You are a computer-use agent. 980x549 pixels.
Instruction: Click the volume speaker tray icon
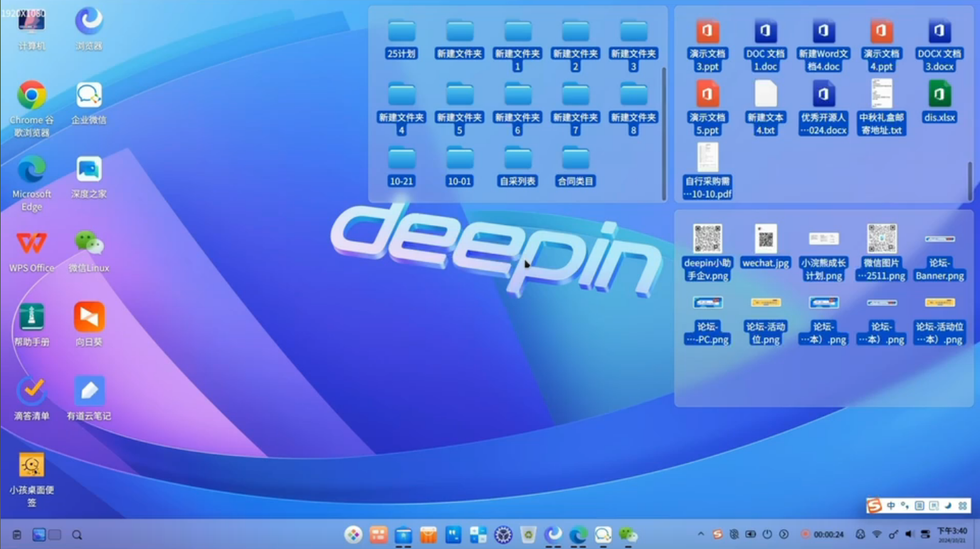909,534
